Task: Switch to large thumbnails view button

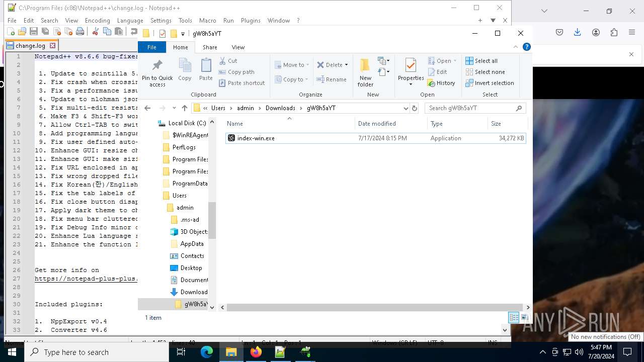Action: click(524, 317)
